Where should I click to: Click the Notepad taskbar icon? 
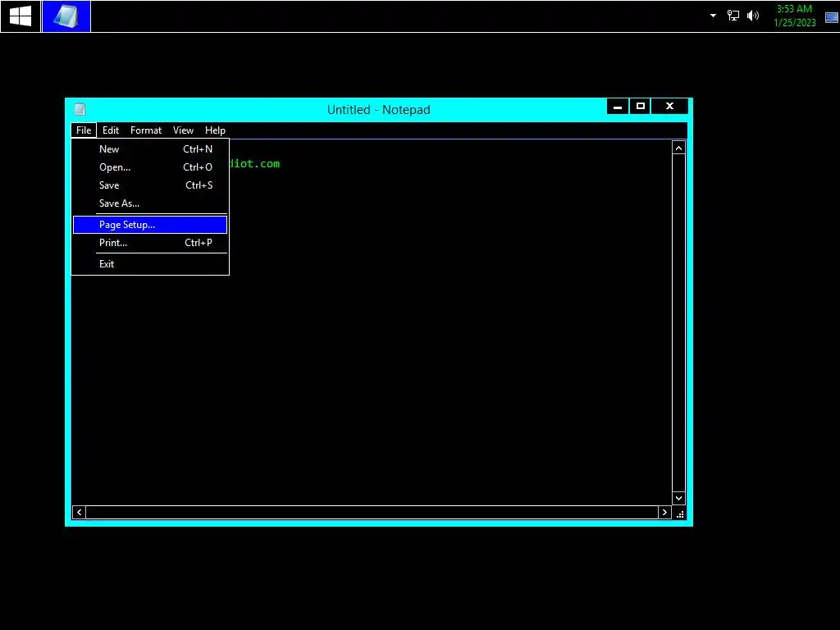pyautogui.click(x=66, y=16)
